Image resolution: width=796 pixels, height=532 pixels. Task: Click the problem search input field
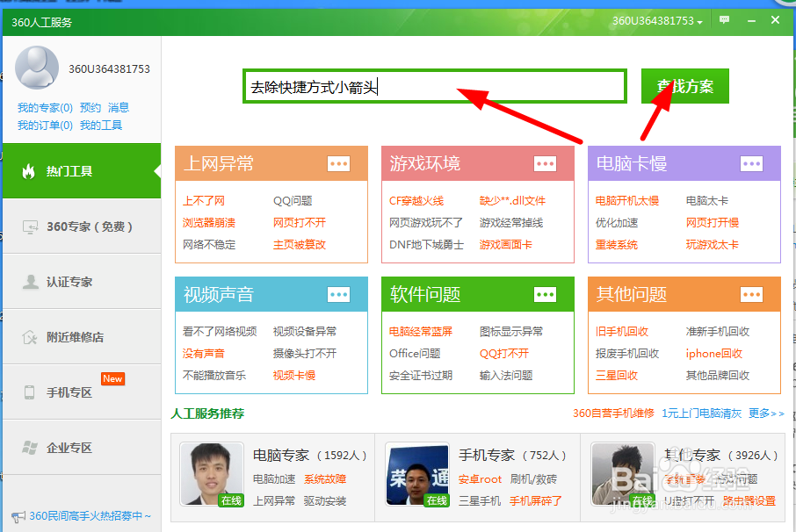[435, 86]
